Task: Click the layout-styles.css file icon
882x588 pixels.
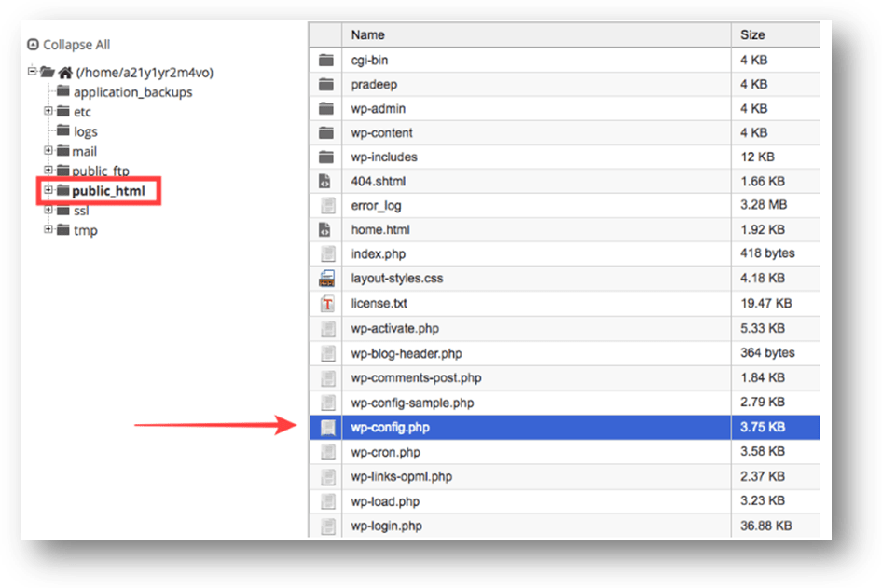Action: tap(327, 279)
